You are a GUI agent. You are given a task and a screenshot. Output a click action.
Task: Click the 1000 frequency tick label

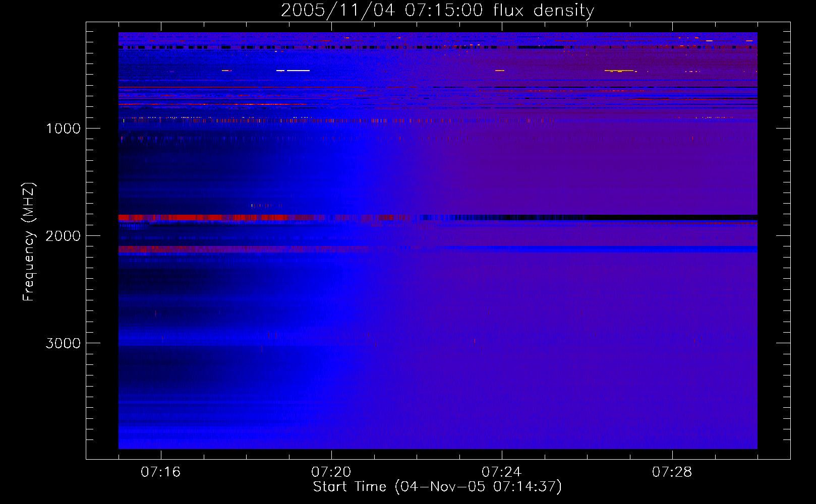63,129
